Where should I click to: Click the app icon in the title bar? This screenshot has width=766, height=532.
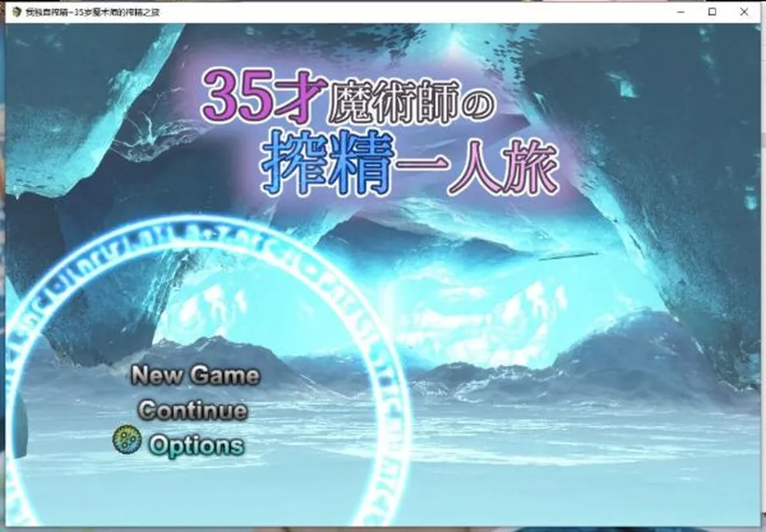[x=17, y=12]
